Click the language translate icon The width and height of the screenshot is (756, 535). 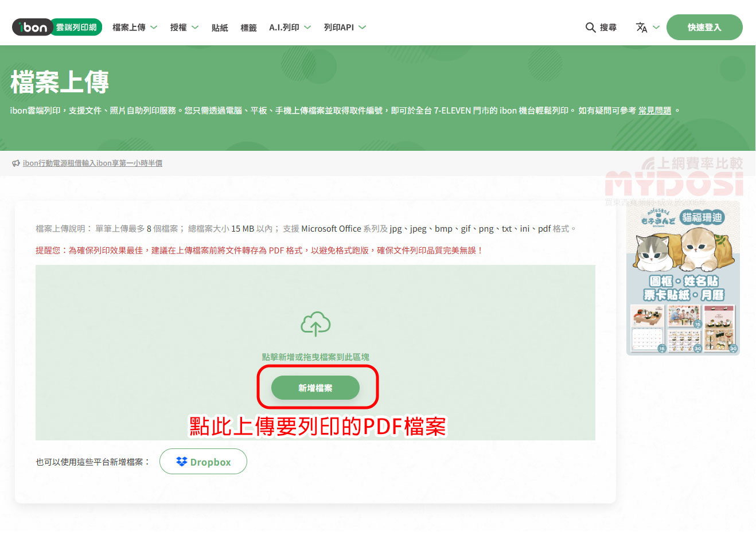coord(641,28)
